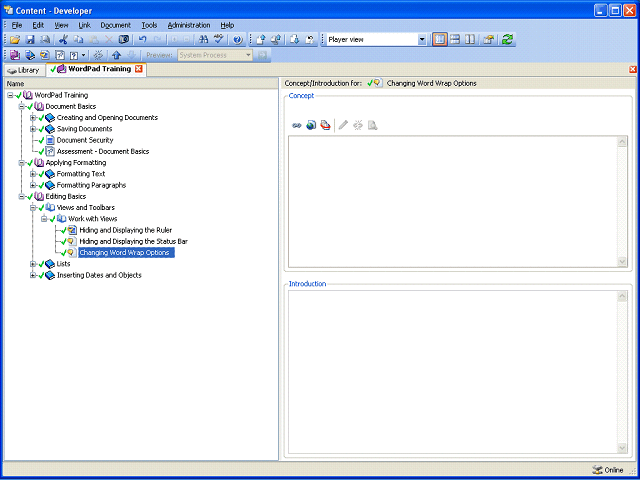Open the Link menu
Viewport: 640px width, 480px height.
pos(84,25)
